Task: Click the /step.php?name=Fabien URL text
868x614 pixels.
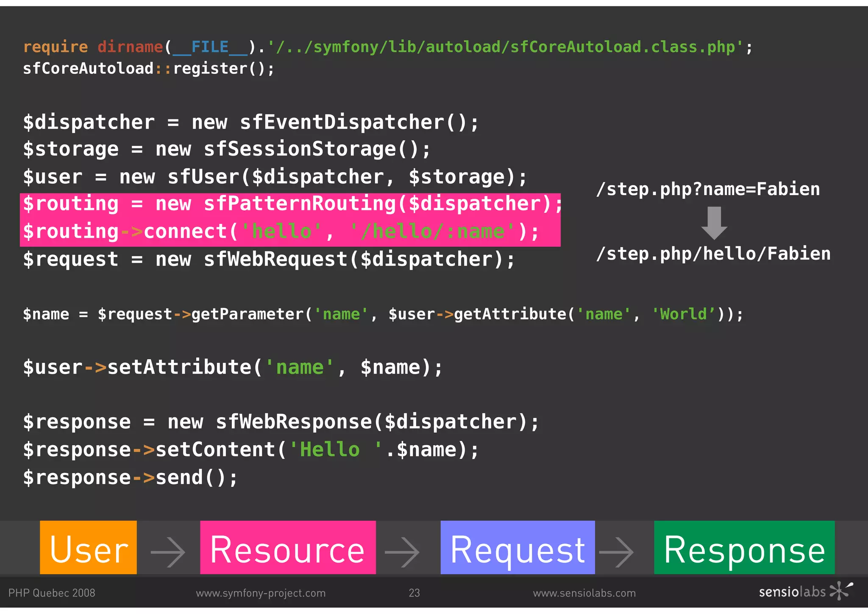Action: point(708,189)
